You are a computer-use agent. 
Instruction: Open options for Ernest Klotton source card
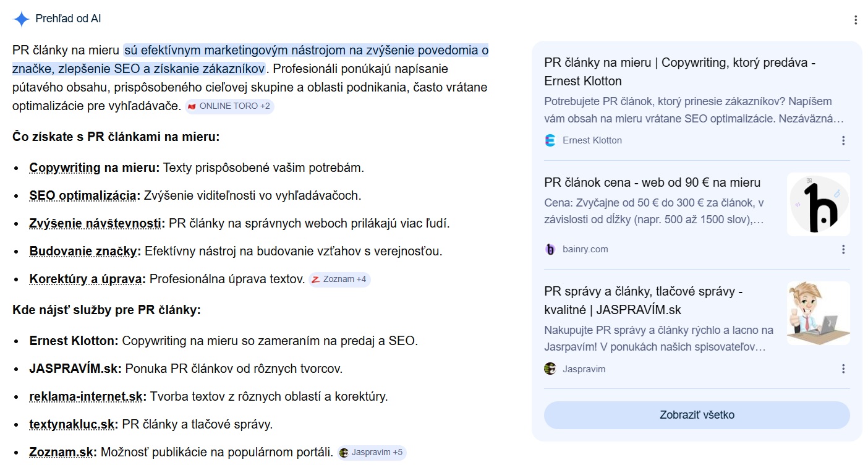pos(843,140)
